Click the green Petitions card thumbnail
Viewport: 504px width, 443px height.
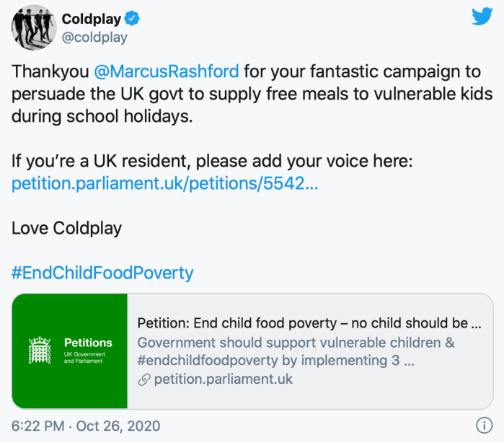pyautogui.click(x=70, y=351)
